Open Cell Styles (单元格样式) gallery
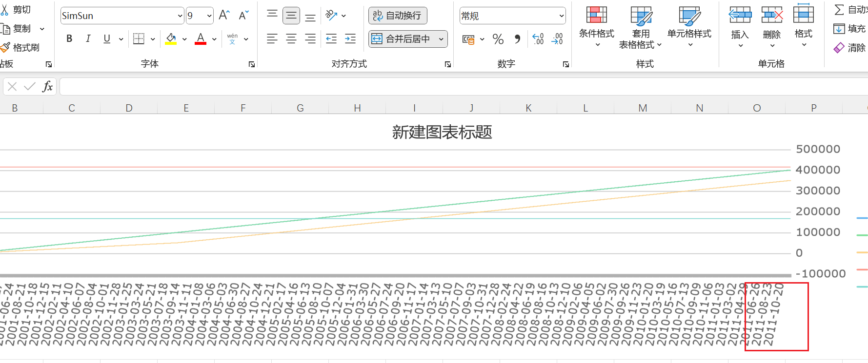Viewport: 868px width, 363px height. pyautogui.click(x=689, y=27)
